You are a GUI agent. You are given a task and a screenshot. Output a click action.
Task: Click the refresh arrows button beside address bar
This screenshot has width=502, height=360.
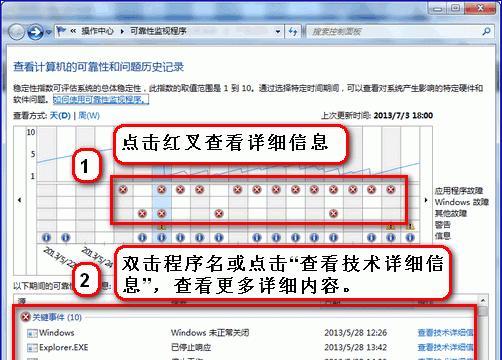[x=293, y=32]
